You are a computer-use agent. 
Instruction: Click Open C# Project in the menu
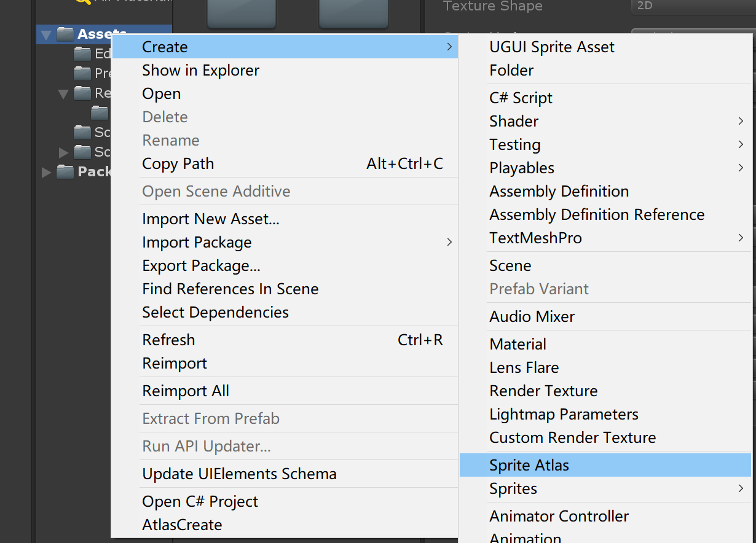pos(200,501)
